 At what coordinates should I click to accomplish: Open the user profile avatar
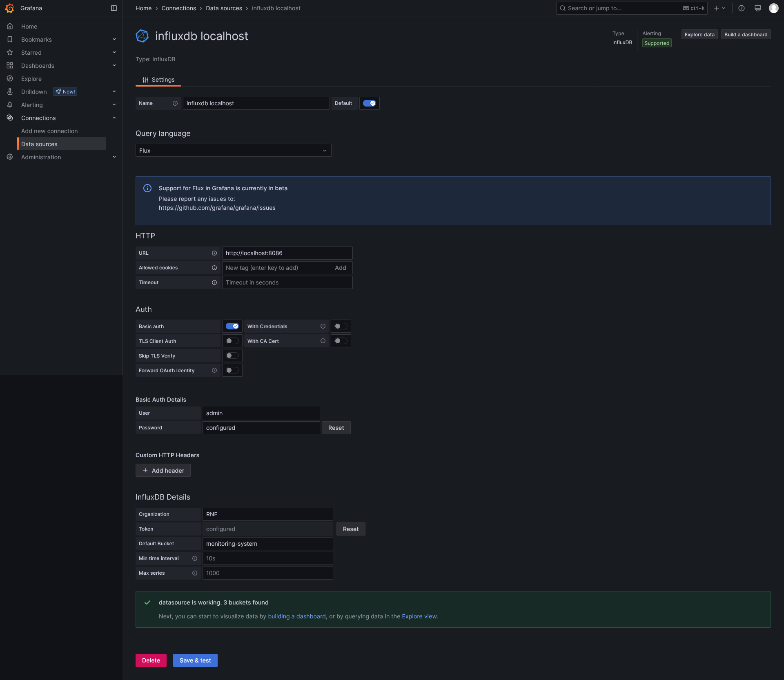(x=773, y=8)
